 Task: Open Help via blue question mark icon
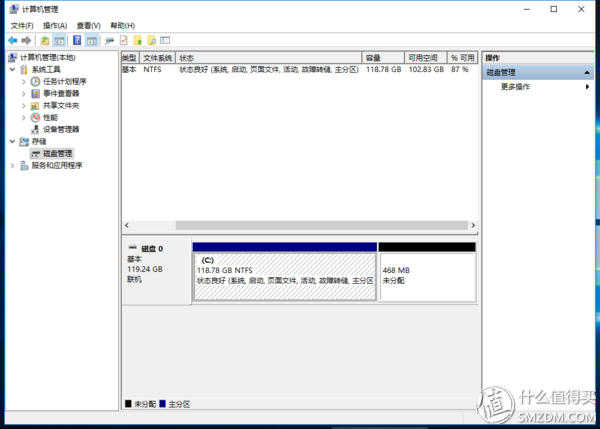77,40
